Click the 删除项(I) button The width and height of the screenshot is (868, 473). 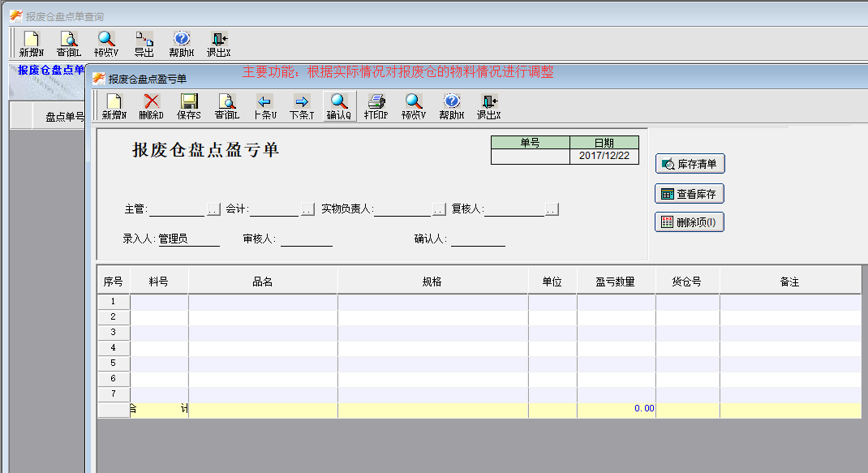click(x=690, y=222)
